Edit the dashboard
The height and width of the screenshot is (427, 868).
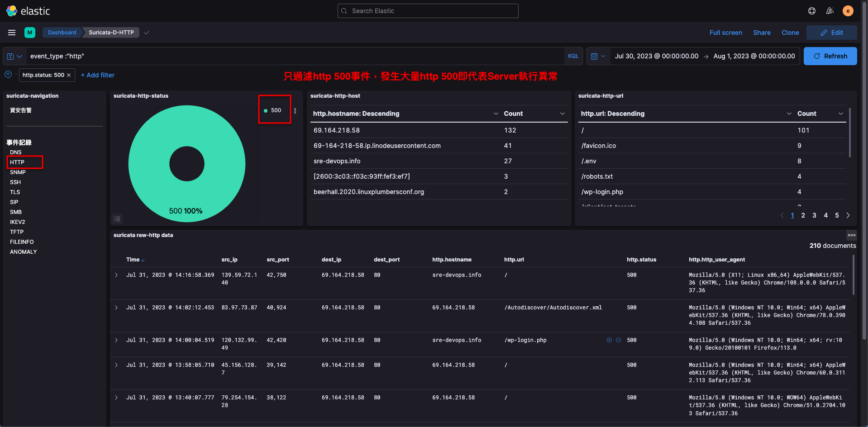coord(832,33)
